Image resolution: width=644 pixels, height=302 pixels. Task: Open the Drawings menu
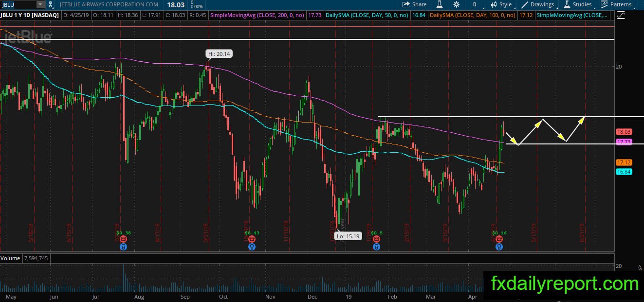pos(537,4)
